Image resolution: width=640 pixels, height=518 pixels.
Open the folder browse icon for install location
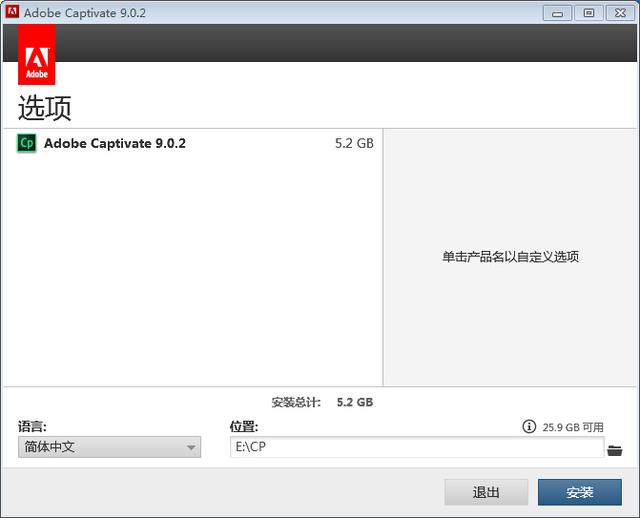(615, 450)
